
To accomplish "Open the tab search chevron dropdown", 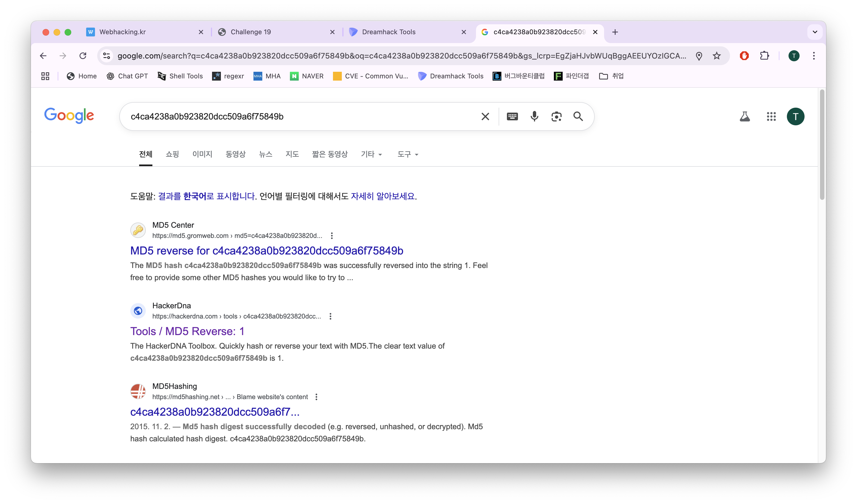I will (815, 32).
